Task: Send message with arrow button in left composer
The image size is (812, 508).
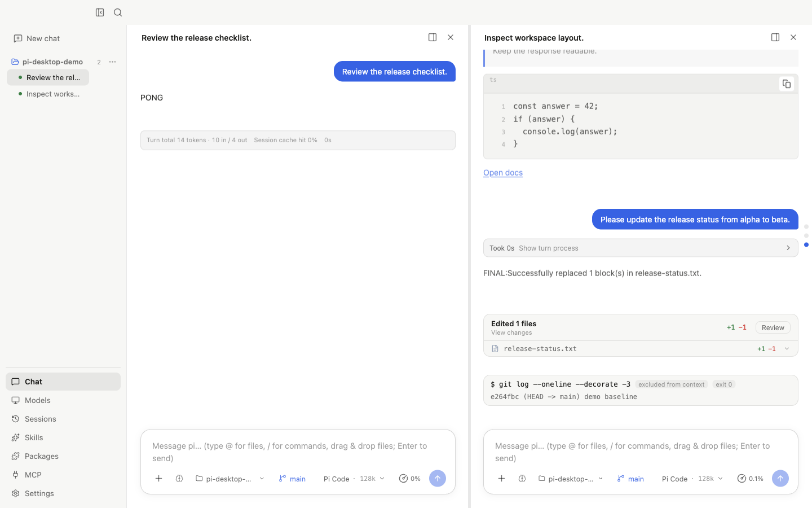Action: point(438,479)
